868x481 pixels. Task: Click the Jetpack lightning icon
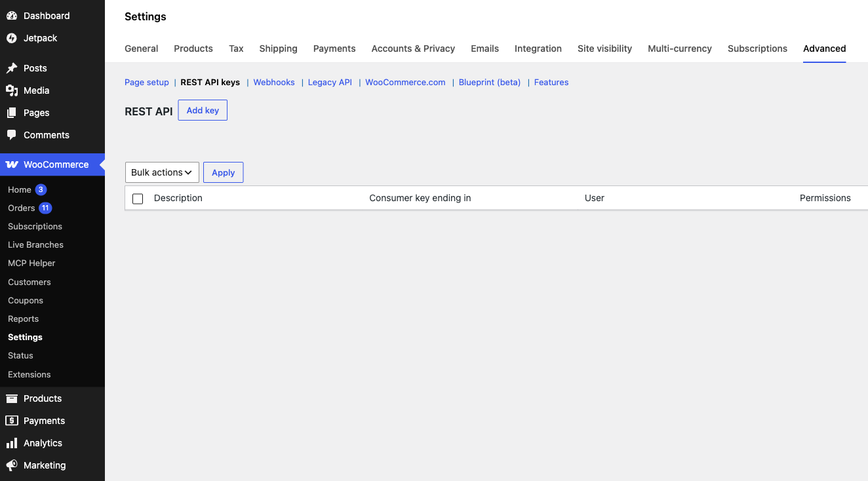12,38
